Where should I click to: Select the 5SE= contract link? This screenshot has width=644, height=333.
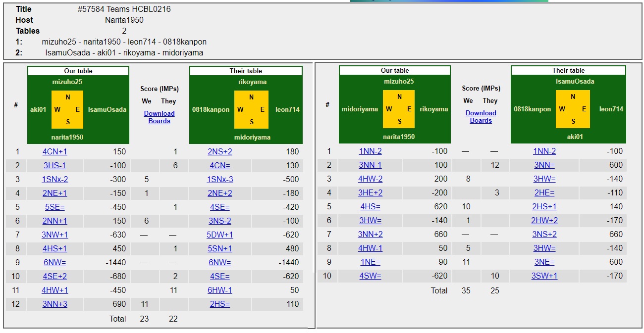[x=54, y=207]
